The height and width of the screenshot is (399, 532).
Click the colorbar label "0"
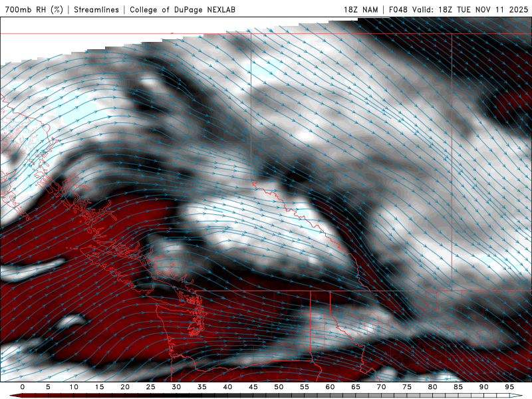tap(23, 387)
